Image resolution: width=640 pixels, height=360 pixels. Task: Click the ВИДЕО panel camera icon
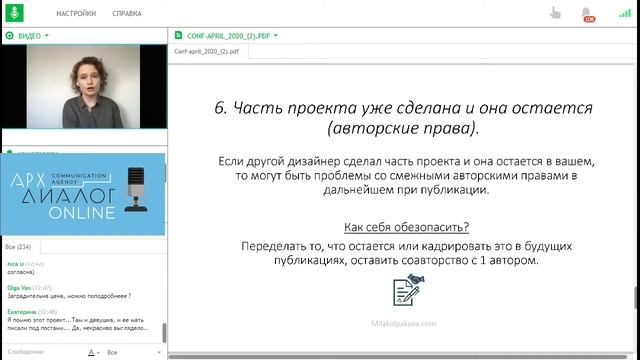coord(10,36)
